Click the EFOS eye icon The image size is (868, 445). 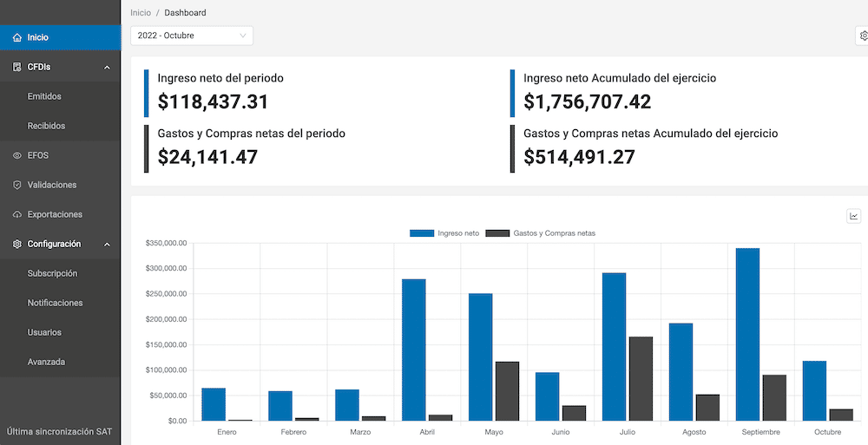pyautogui.click(x=17, y=156)
